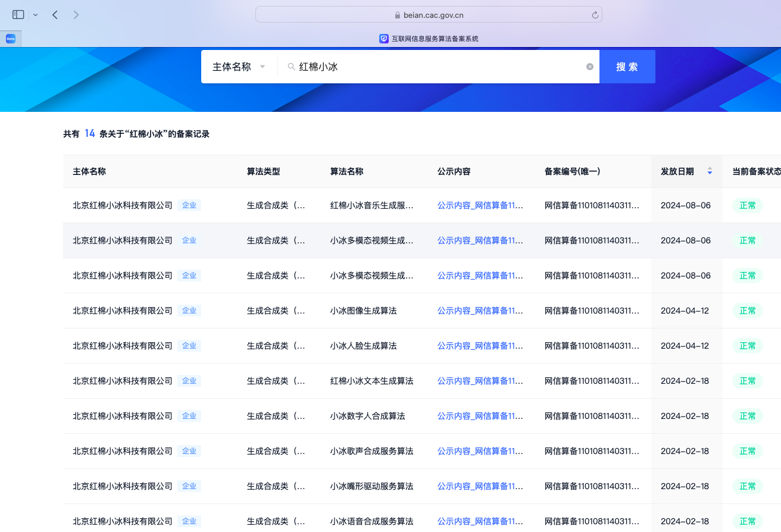Open 公示内容 link for 红棉小冰文本生成算法 row

480,381
